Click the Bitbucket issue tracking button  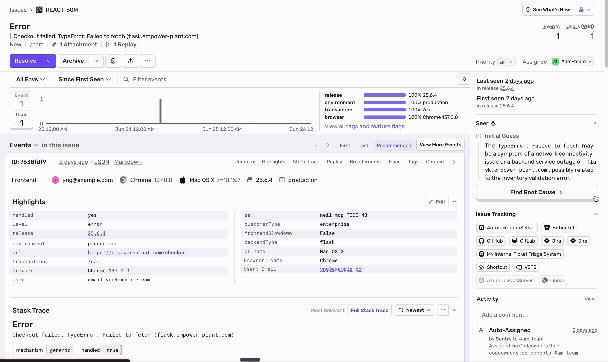(559, 228)
